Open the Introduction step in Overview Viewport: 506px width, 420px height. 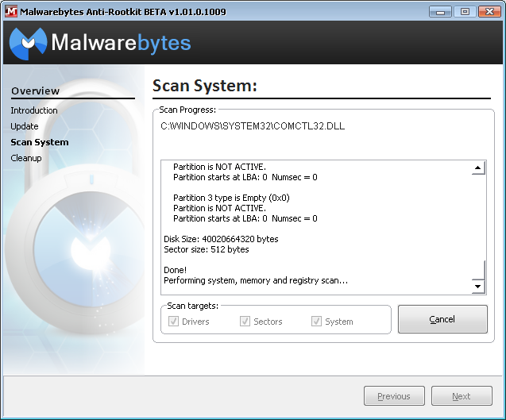(x=34, y=110)
